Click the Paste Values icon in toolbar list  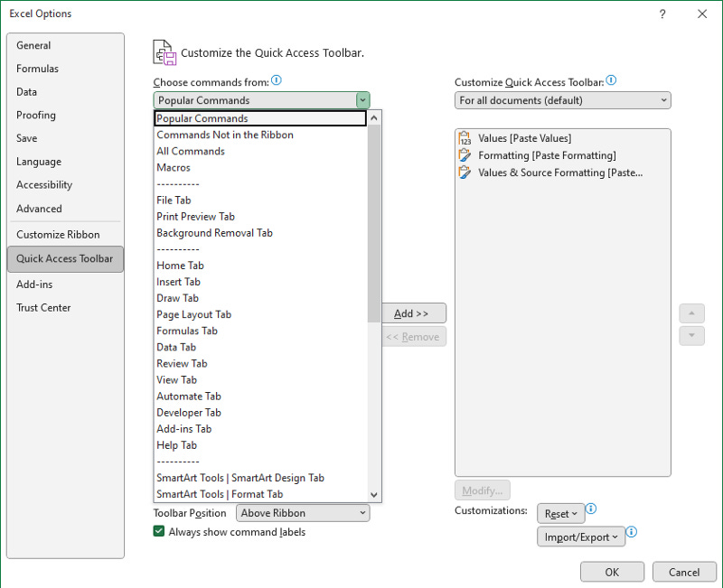[465, 138]
